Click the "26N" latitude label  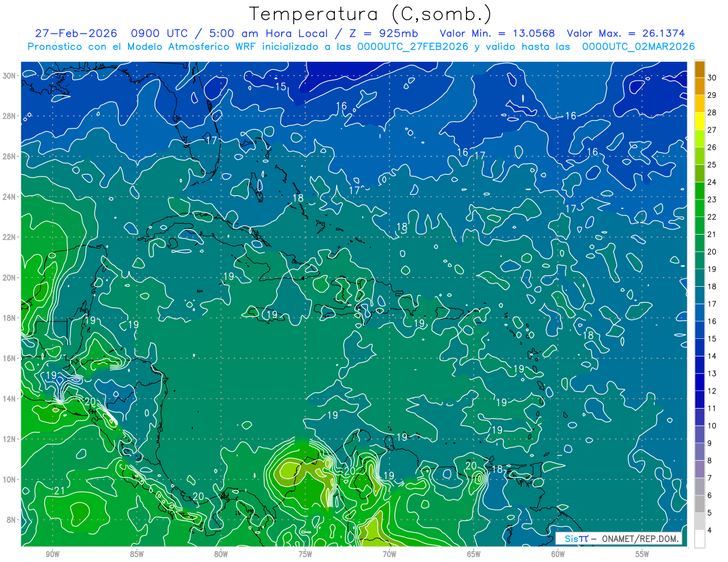coord(9,156)
